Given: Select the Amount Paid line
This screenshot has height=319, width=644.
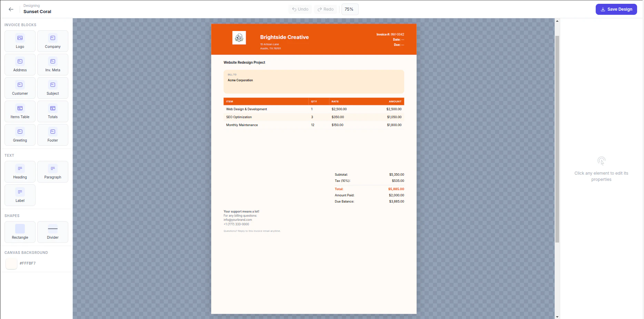Looking at the screenshot, I should [369, 195].
